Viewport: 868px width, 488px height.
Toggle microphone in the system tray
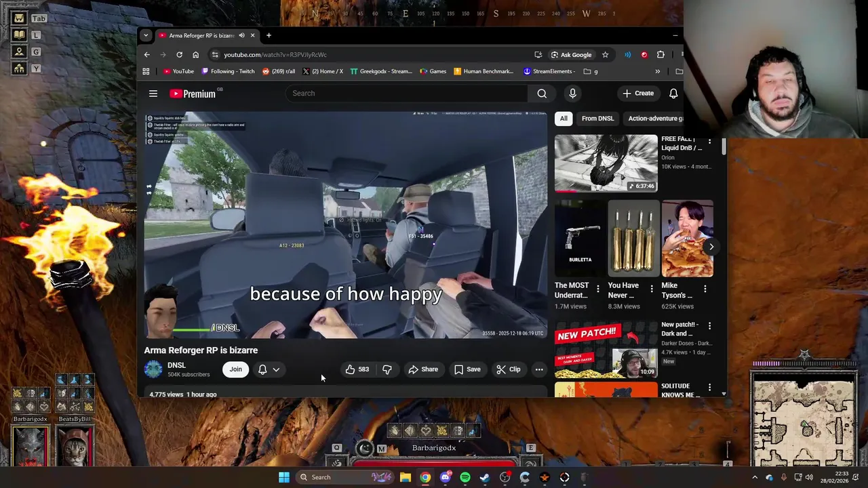click(784, 477)
